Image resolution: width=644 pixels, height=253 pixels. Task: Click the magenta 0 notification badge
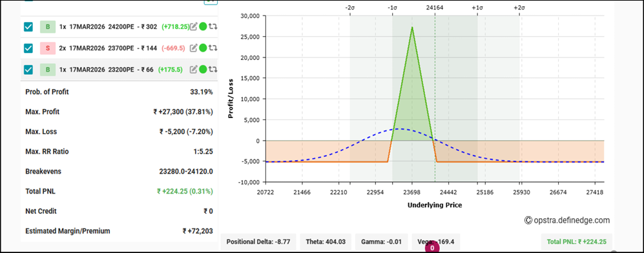pos(432,248)
